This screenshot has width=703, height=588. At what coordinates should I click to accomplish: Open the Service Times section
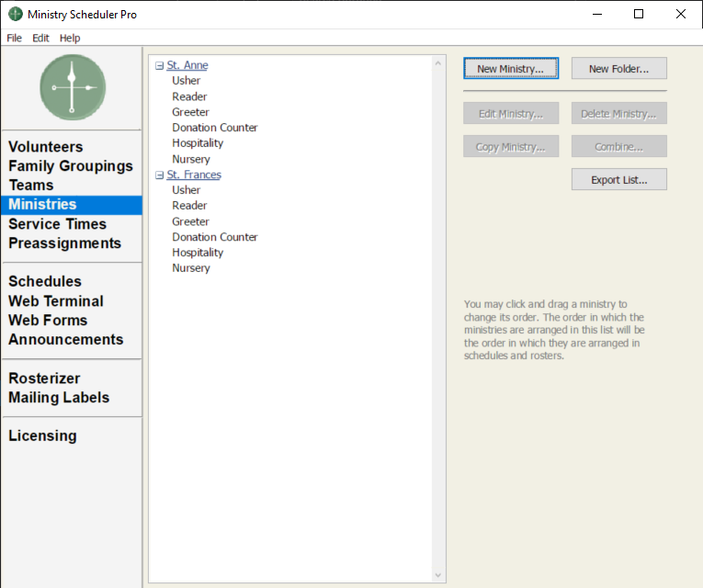(57, 224)
